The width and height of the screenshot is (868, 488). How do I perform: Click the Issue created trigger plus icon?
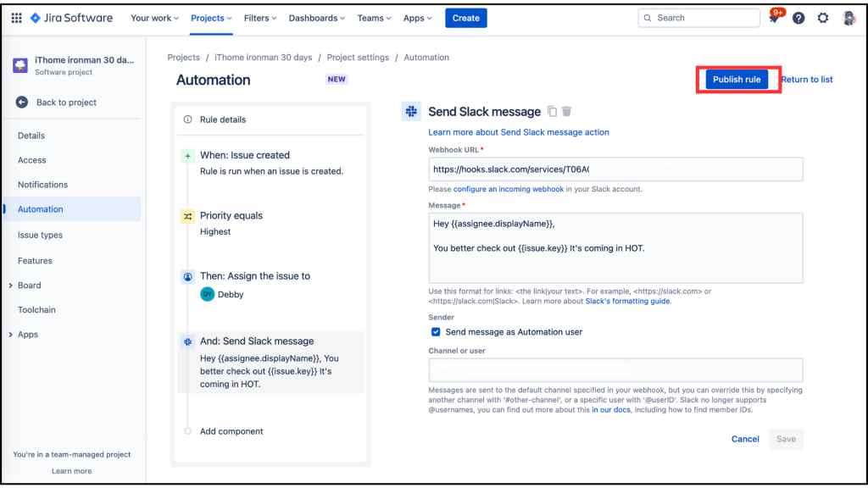click(x=187, y=156)
